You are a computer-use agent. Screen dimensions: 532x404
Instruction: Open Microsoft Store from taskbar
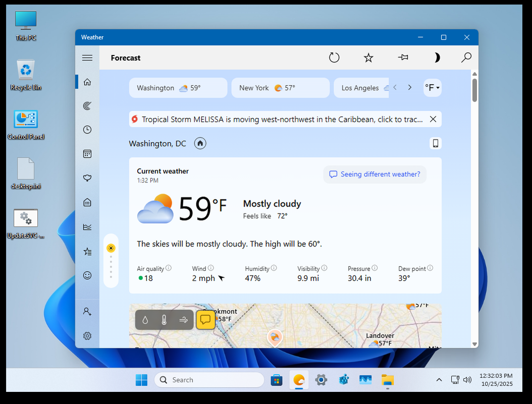click(277, 380)
